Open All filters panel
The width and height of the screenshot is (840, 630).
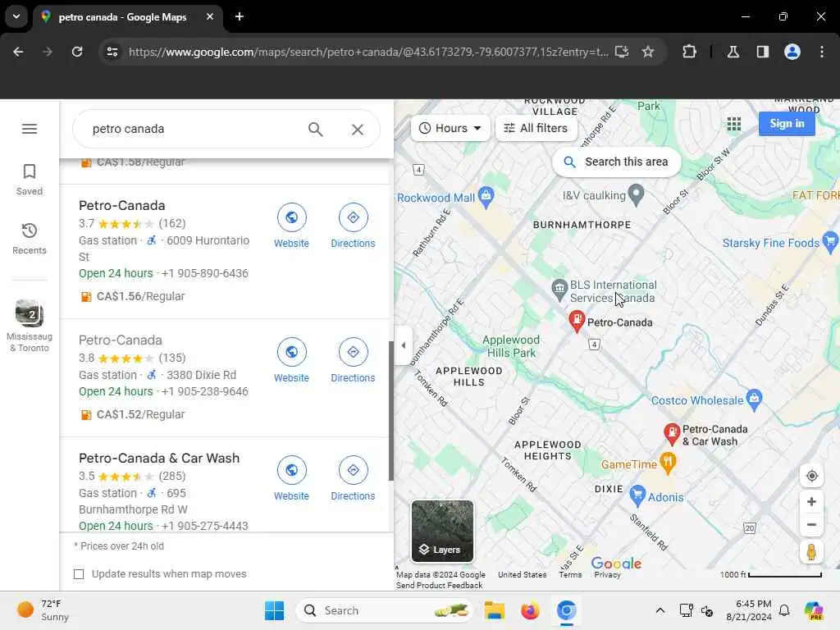[x=536, y=128]
